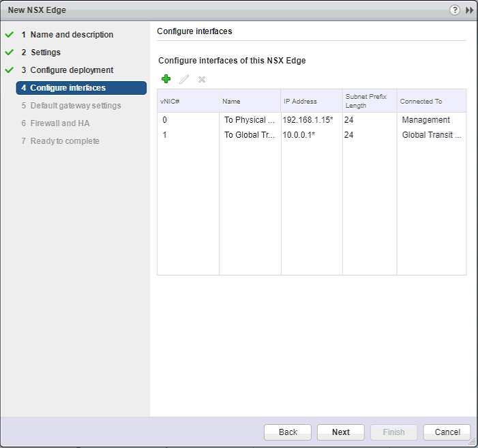The width and height of the screenshot is (478, 448).
Task: Sort by the Name column header
Action: coord(250,101)
